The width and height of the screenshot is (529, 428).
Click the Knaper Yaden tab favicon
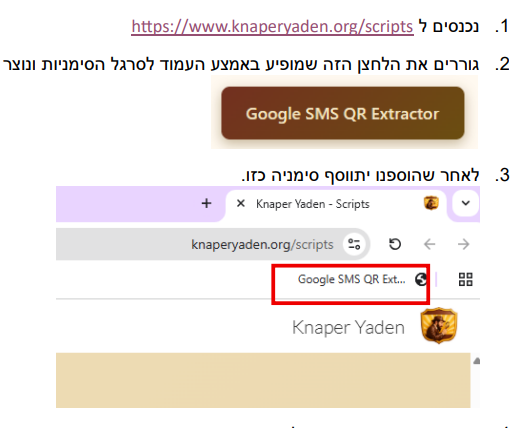coord(431,203)
